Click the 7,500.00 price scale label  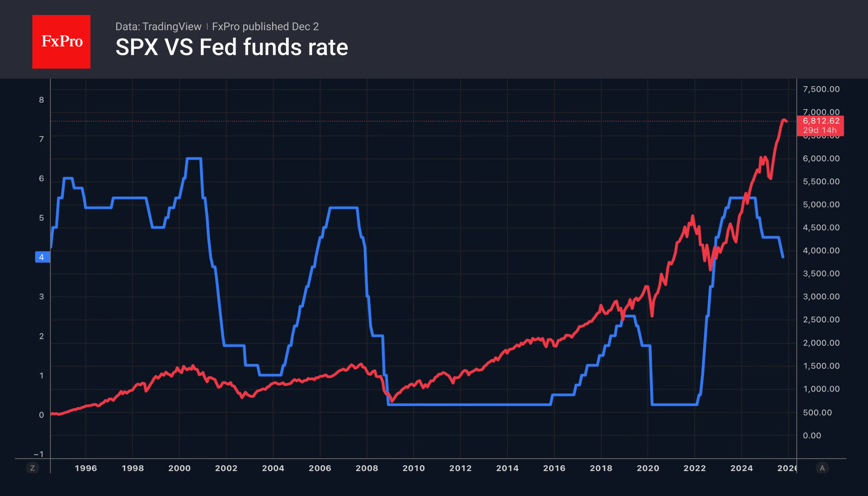pos(821,89)
